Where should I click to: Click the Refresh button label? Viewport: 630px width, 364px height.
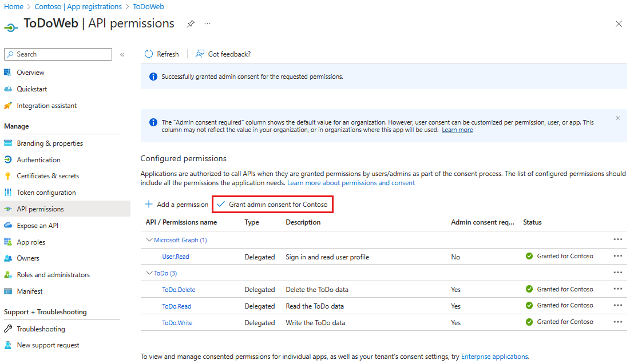(168, 54)
